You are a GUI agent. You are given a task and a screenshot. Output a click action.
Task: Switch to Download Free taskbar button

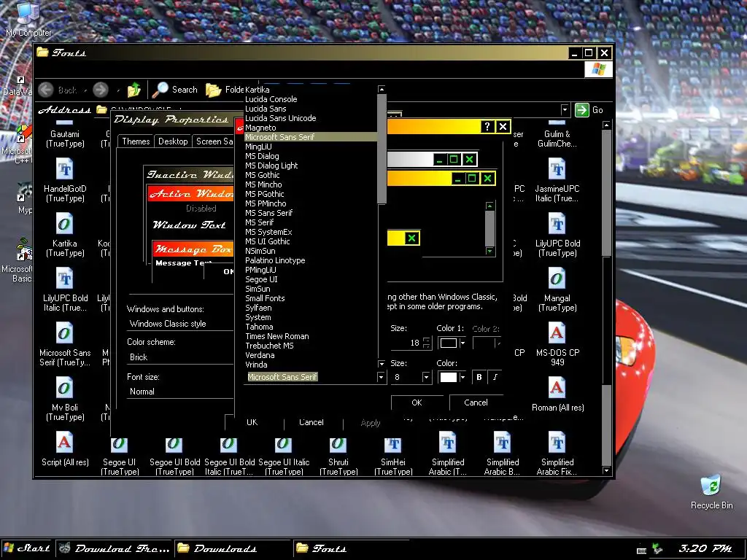click(115, 548)
